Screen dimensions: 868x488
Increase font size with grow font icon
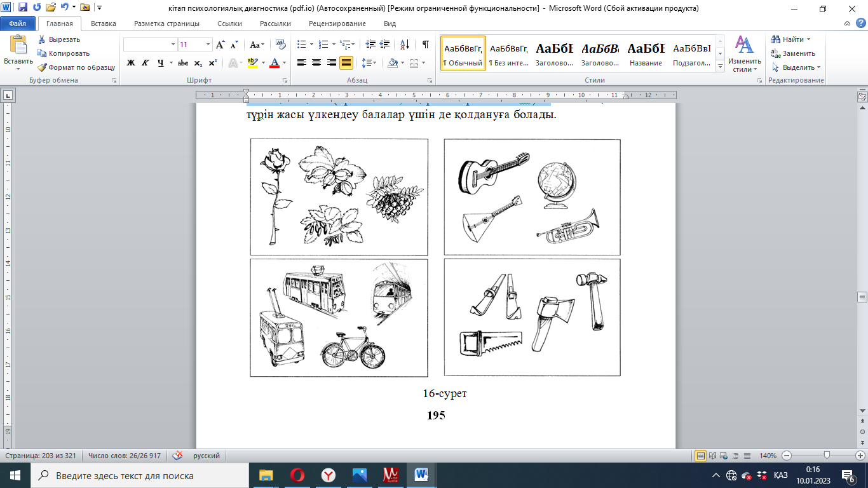tap(220, 44)
